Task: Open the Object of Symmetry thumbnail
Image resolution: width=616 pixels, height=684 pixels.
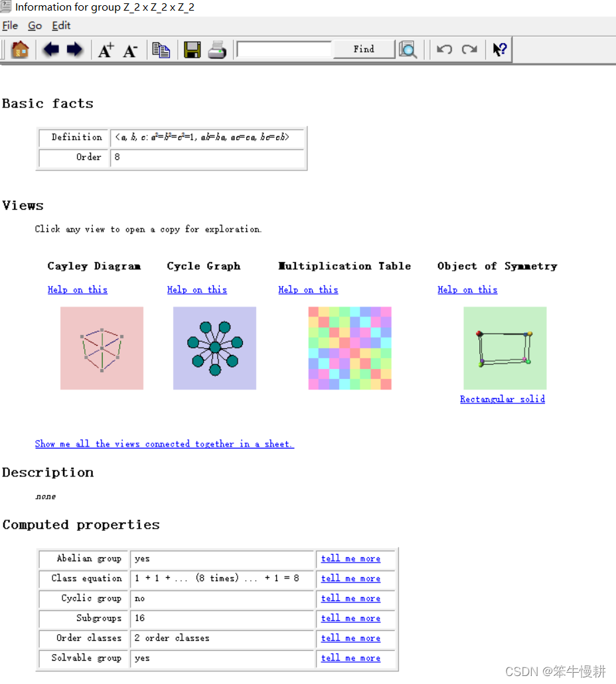Action: click(x=505, y=348)
